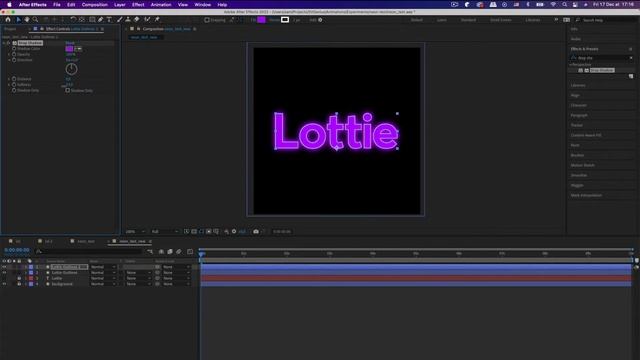Select the Brush tool

click(x=120, y=20)
